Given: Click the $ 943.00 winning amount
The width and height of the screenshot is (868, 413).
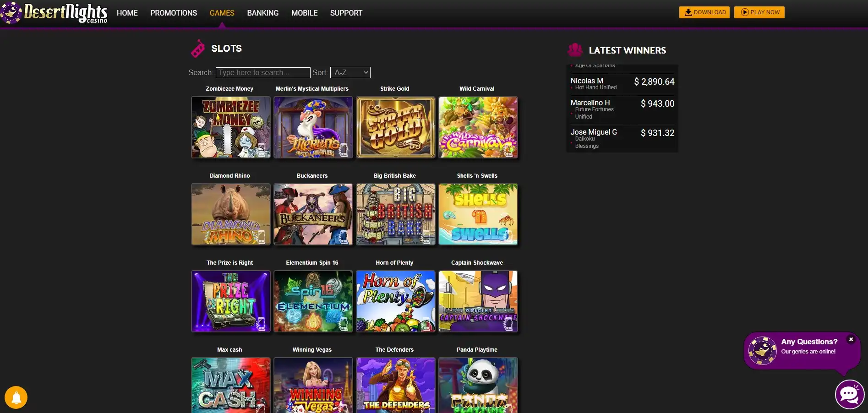Looking at the screenshot, I should (657, 103).
